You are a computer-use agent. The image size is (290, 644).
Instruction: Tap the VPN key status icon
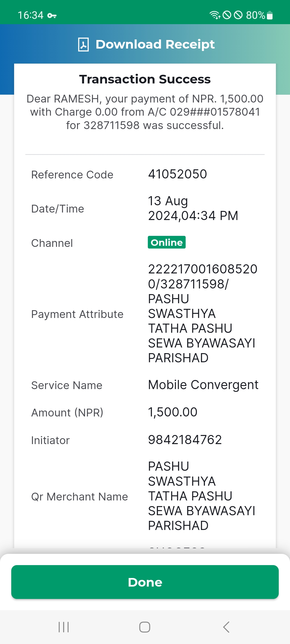tap(52, 16)
